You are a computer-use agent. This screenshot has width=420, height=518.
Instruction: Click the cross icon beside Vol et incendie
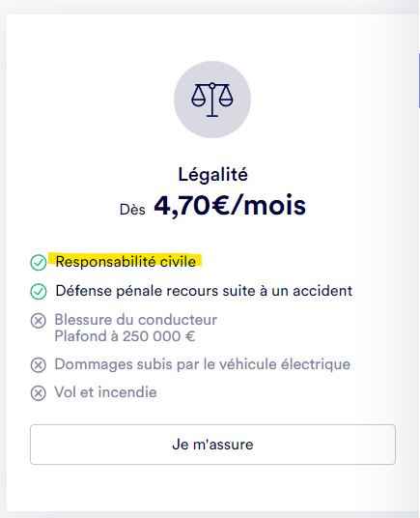[39, 393]
